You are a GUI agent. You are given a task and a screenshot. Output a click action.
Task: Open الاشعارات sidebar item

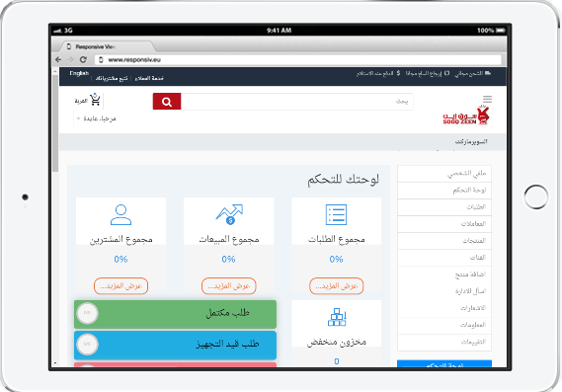point(444,308)
